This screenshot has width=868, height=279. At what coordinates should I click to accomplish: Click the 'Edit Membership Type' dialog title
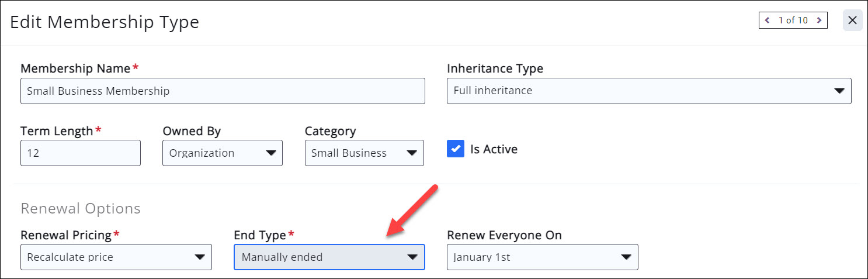click(105, 22)
